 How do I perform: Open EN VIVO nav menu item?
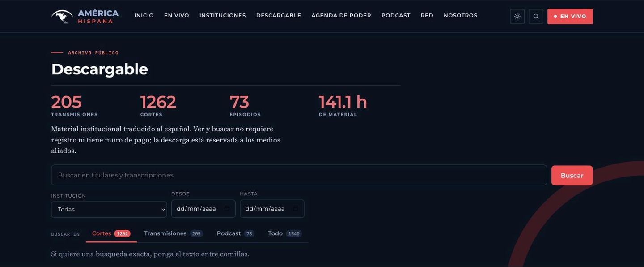177,15
